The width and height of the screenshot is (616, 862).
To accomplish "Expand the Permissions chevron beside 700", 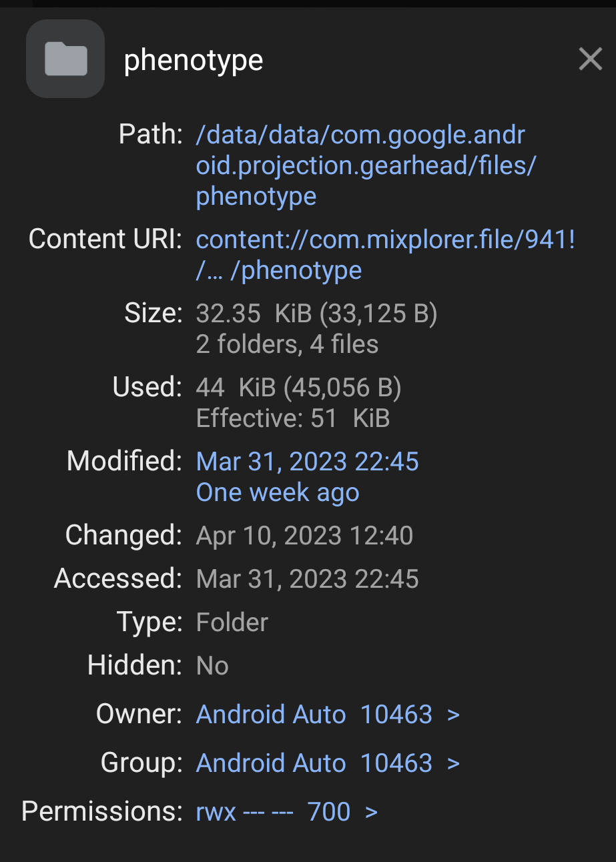I will 371,811.
